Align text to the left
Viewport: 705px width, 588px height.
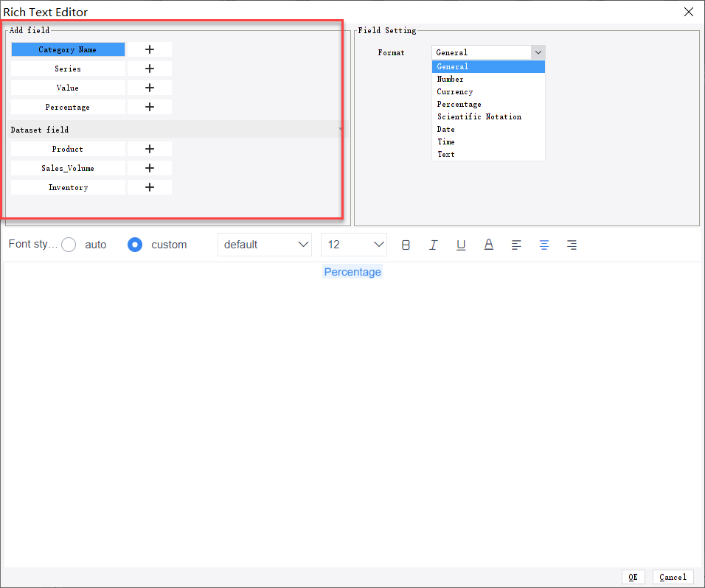tap(516, 245)
